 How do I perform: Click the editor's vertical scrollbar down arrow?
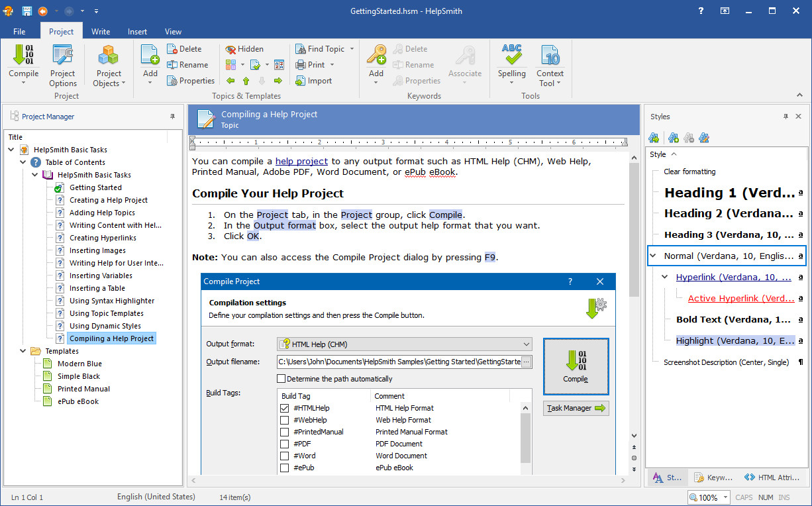[x=634, y=436]
